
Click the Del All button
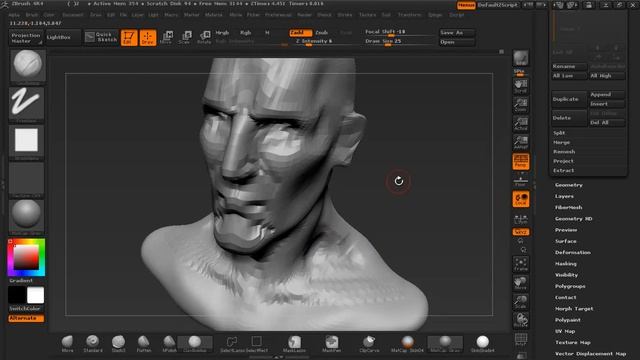(607, 122)
